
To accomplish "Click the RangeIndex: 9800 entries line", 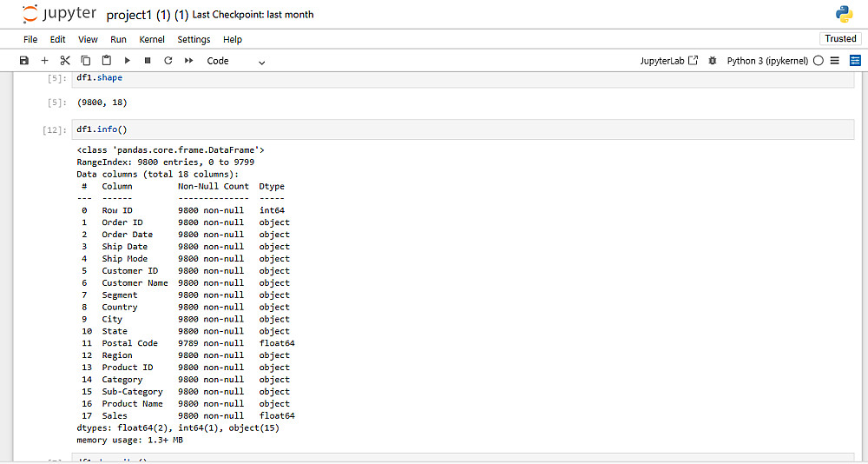I will [166, 162].
